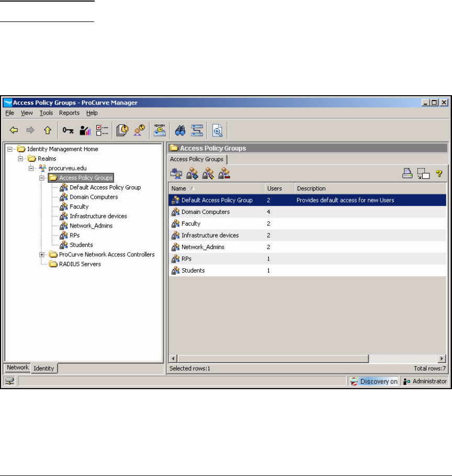Click the person with bar chart icon
Screen dimensions: 452x476
[x=85, y=131]
